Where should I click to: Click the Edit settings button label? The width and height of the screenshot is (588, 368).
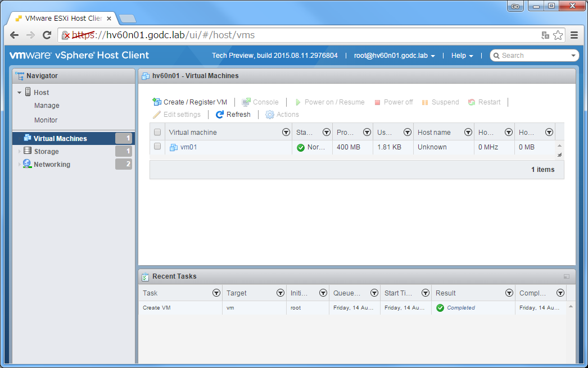[x=182, y=114]
